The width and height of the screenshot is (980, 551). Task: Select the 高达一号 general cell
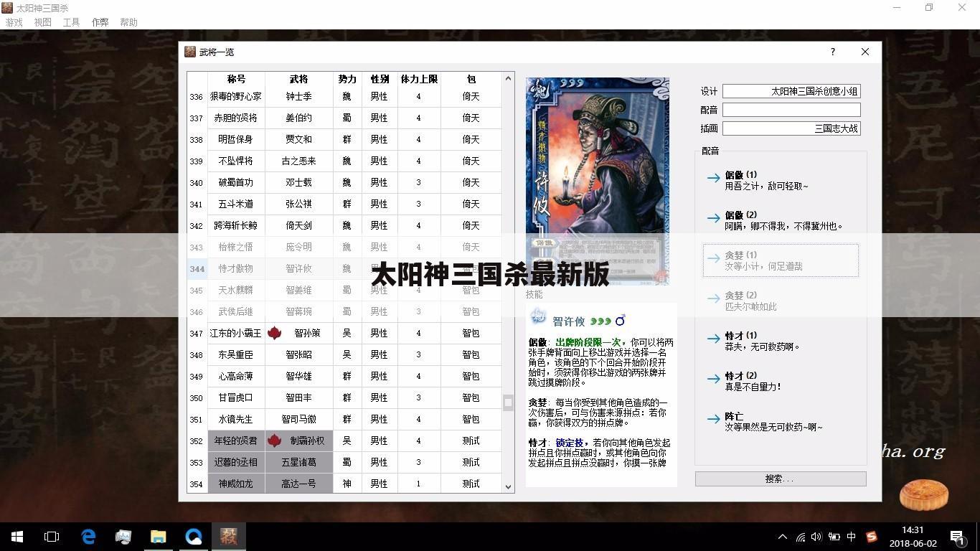tap(298, 484)
